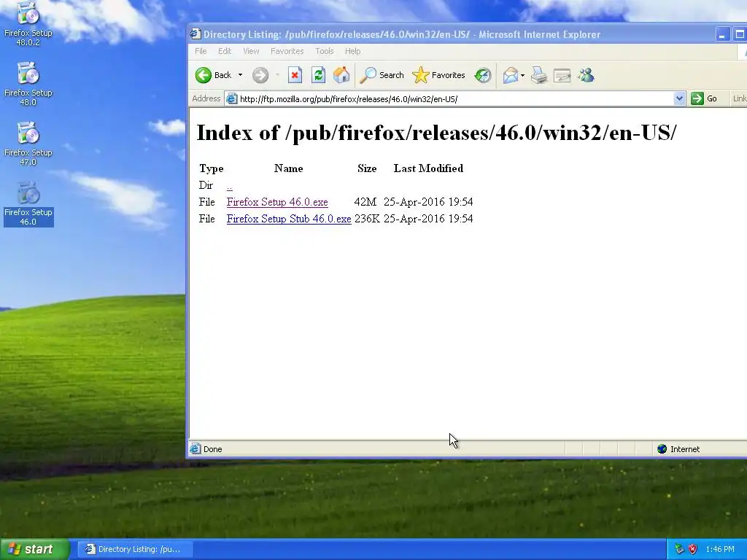Open the Help menu
This screenshot has width=747, height=560.
352,51
